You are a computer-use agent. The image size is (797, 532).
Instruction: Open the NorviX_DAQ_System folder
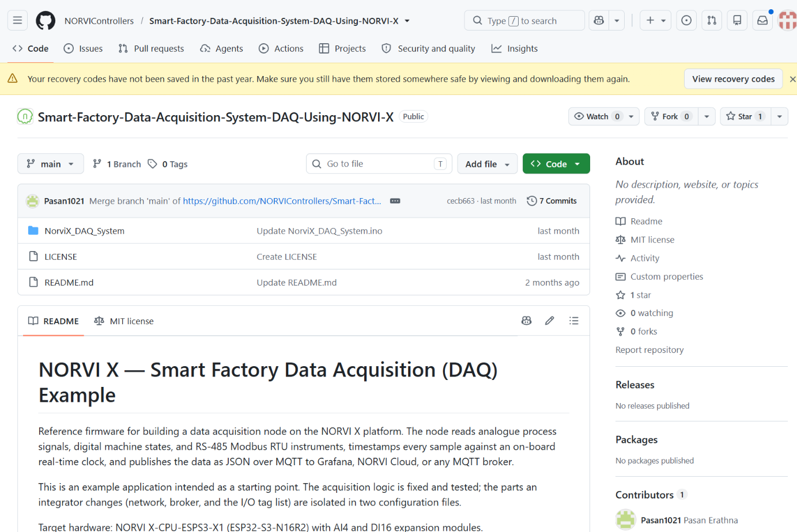click(x=85, y=231)
